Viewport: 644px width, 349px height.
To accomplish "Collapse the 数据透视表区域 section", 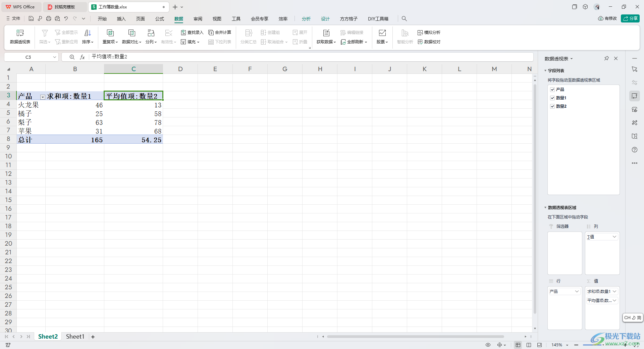I will click(x=545, y=208).
